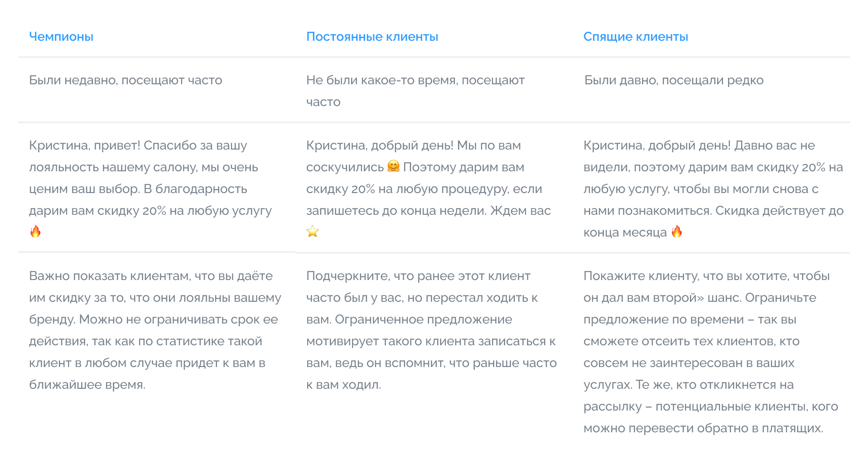Click the "Были давно, посещали редко" description
868x464 pixels.
674,80
